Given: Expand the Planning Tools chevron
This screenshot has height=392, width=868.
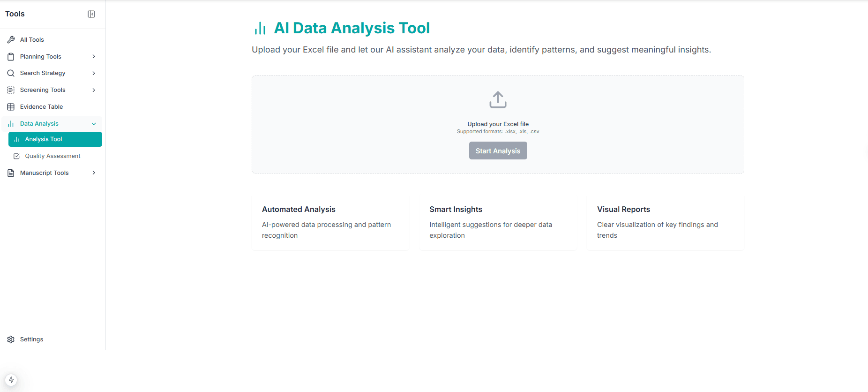Looking at the screenshot, I should tap(94, 57).
